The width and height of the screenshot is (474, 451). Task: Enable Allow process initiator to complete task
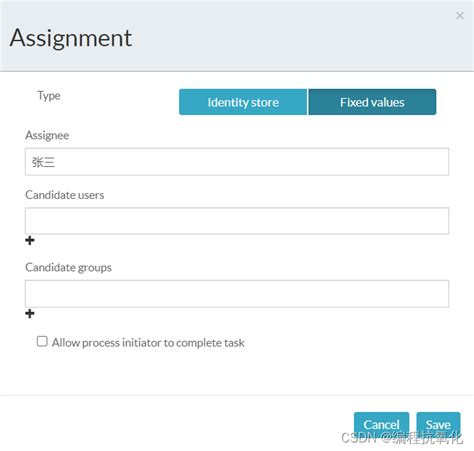click(x=42, y=341)
